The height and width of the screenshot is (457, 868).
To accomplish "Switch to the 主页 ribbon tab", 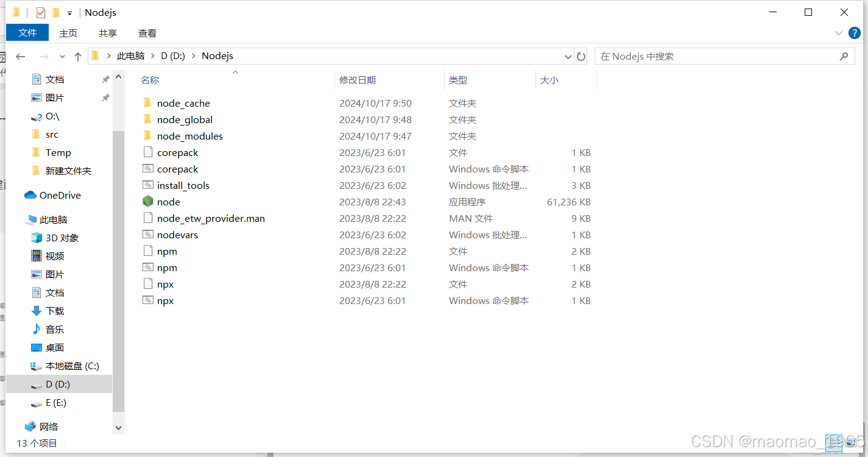I will 68,33.
